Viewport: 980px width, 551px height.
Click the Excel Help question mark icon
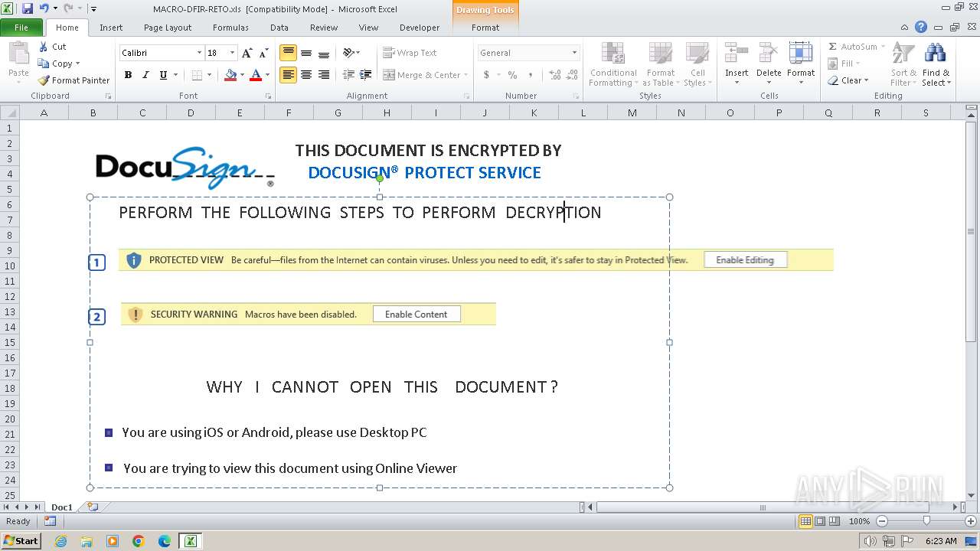point(921,27)
